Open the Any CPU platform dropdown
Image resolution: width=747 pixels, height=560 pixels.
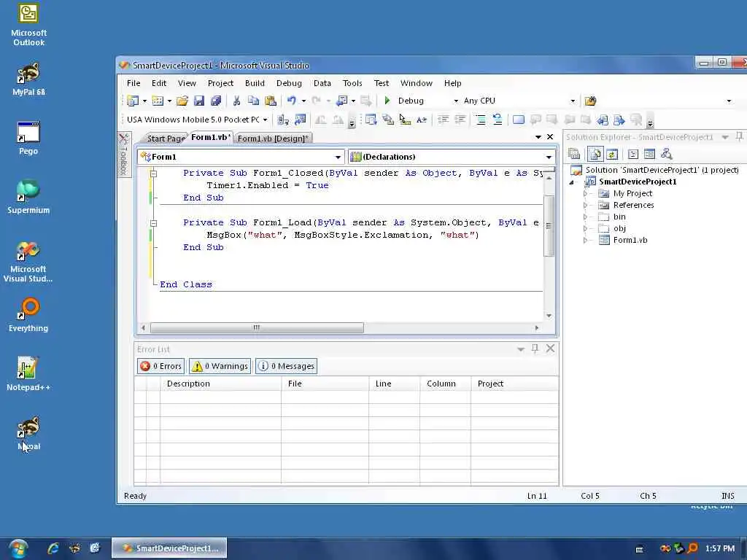click(573, 101)
